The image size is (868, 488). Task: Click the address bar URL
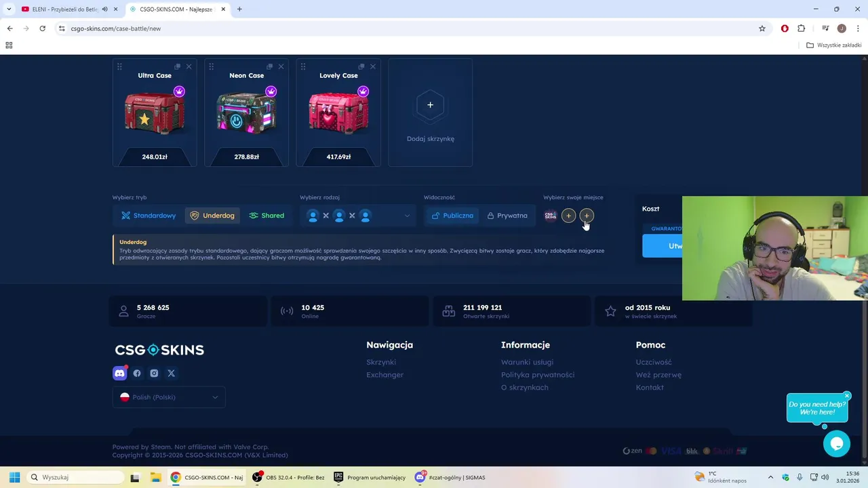[x=115, y=28]
